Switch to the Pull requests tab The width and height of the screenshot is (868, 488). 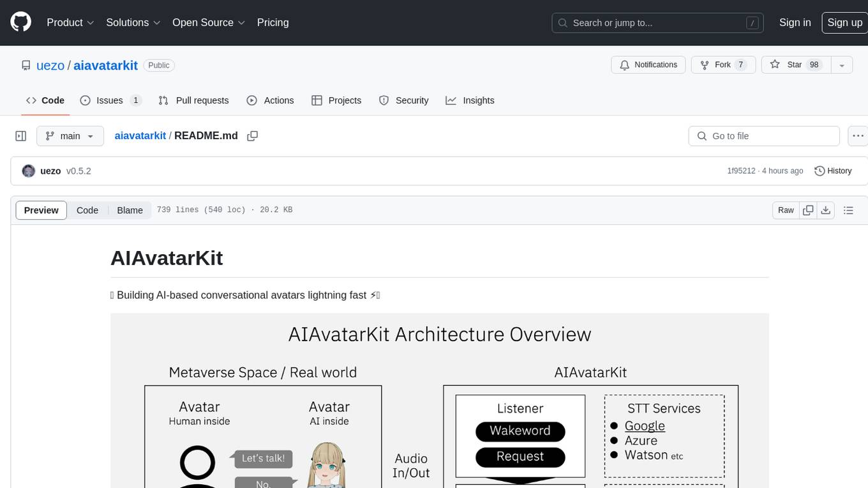pos(193,100)
